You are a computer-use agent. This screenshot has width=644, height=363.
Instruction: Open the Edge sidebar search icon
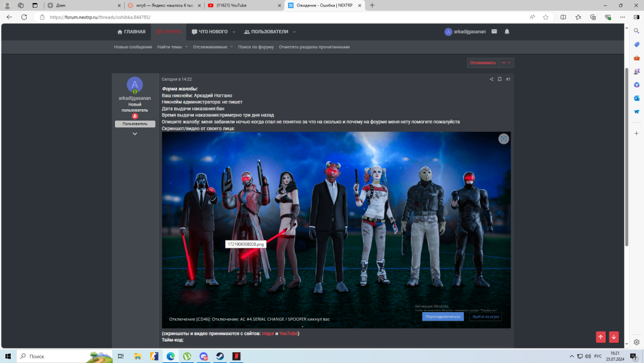[637, 31]
